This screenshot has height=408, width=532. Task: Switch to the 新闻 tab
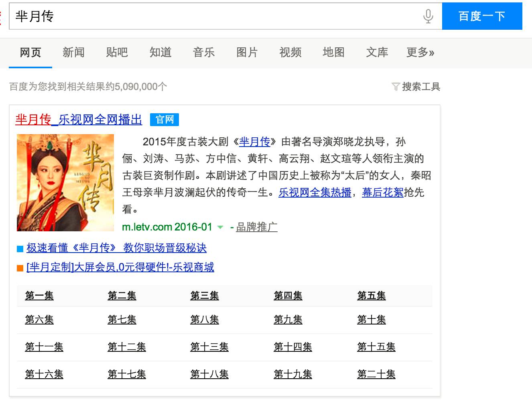73,52
